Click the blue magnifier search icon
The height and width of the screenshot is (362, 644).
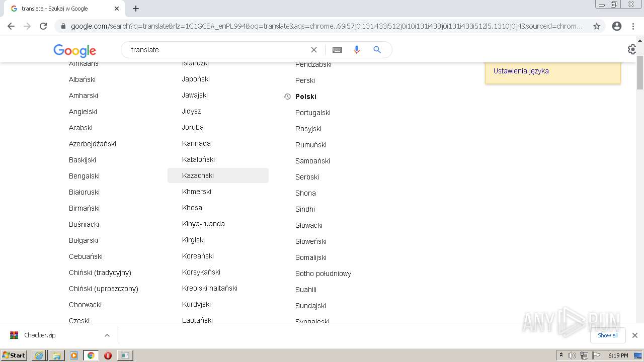(377, 50)
